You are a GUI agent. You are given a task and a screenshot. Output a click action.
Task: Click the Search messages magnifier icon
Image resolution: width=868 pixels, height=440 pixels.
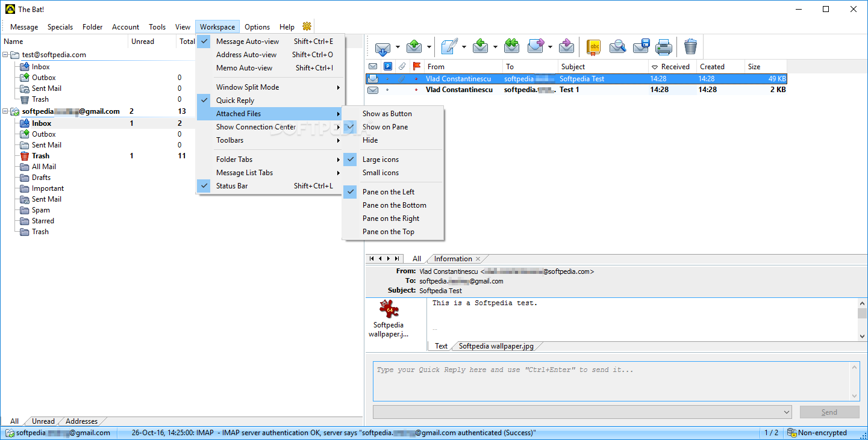[617, 46]
